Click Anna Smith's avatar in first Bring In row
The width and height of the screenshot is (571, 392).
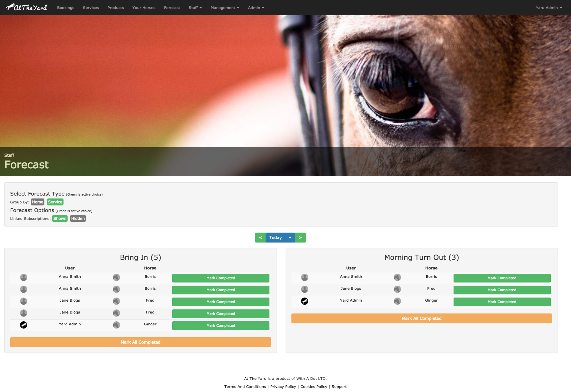click(x=24, y=277)
